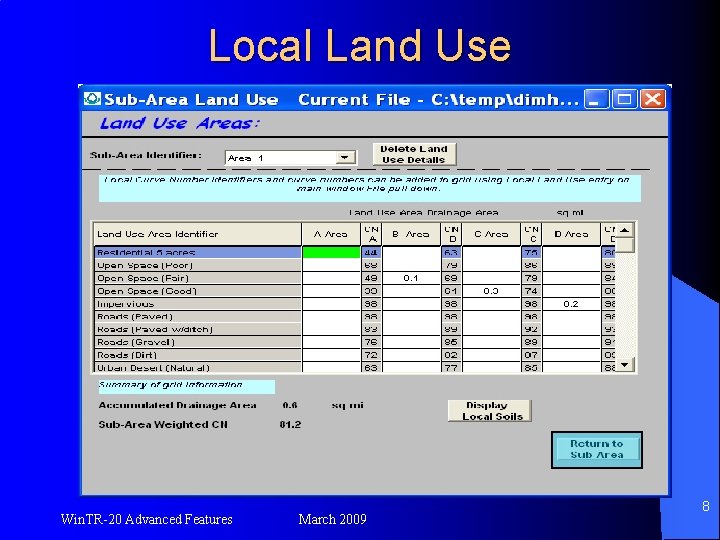Click the B Area column header
Image resolution: width=720 pixels, height=540 pixels.
pos(411,234)
